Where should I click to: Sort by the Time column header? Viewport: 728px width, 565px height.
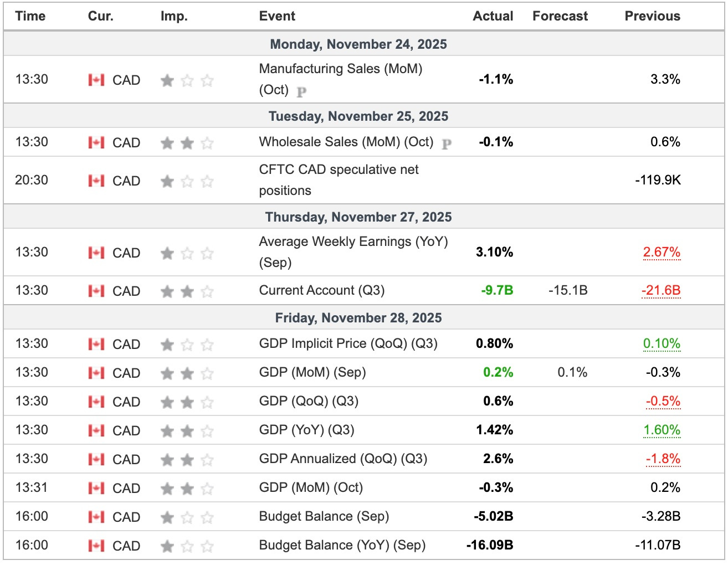point(30,16)
